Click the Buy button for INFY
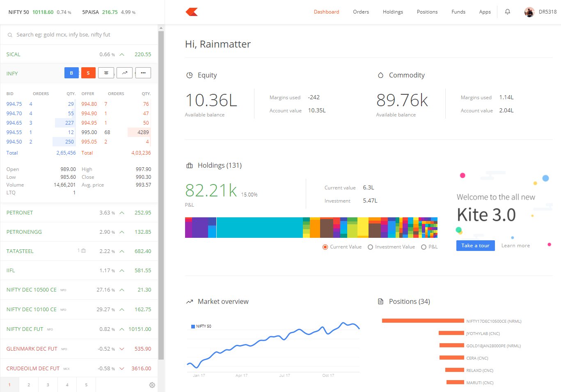 (71, 73)
